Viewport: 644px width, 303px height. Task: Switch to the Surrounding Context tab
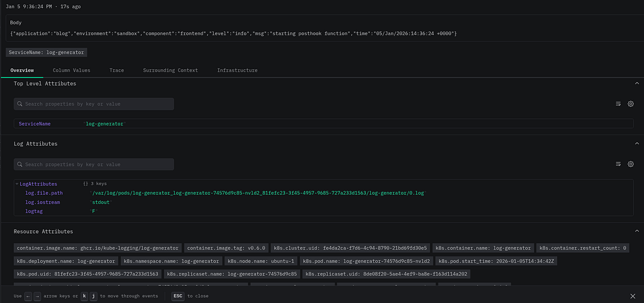(x=170, y=70)
